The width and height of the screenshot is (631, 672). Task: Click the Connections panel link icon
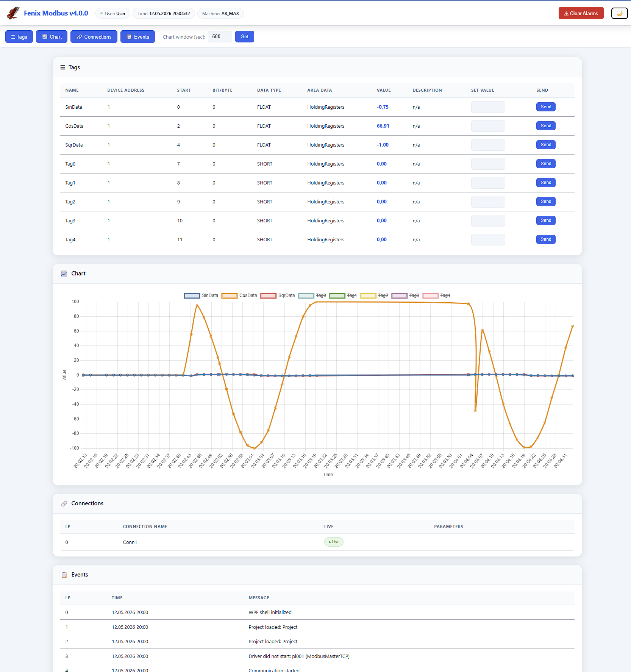pyautogui.click(x=64, y=503)
